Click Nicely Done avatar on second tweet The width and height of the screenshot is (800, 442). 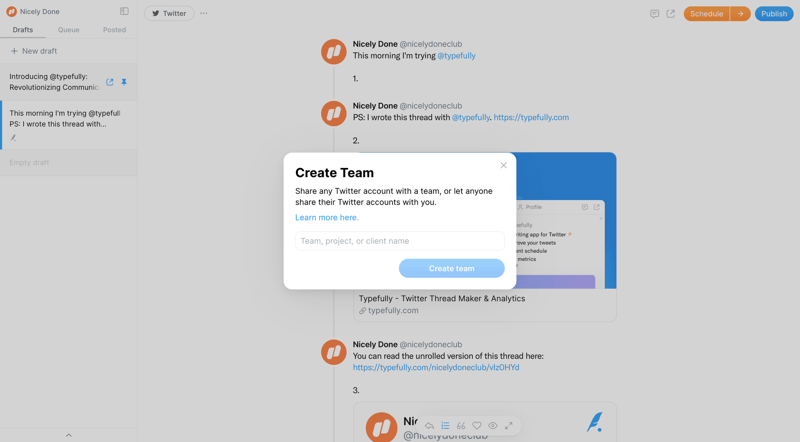(334, 113)
